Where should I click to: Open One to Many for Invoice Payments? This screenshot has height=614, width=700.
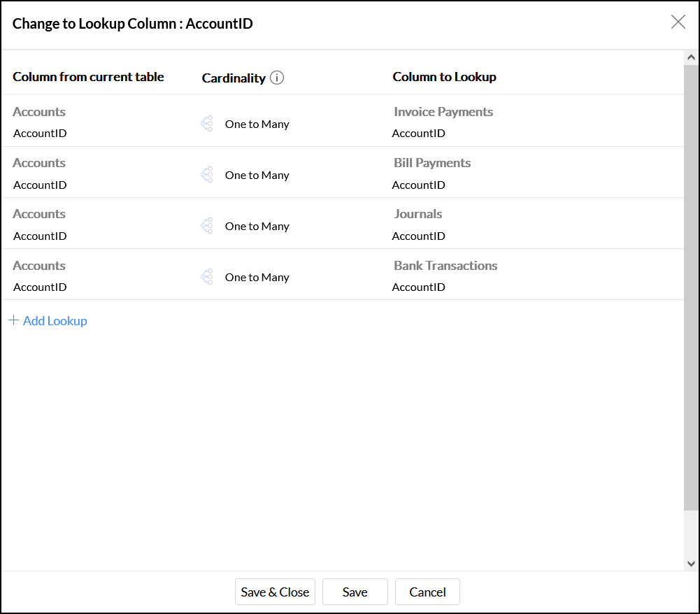click(257, 124)
